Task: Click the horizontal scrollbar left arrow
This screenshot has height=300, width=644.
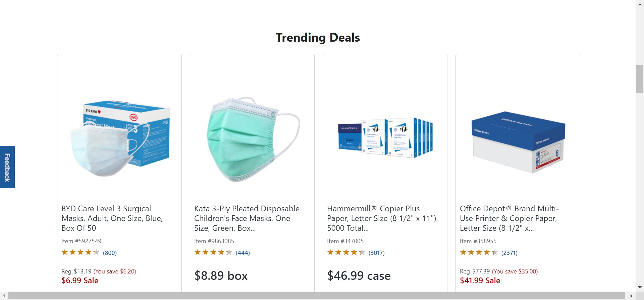Action: point(4,296)
